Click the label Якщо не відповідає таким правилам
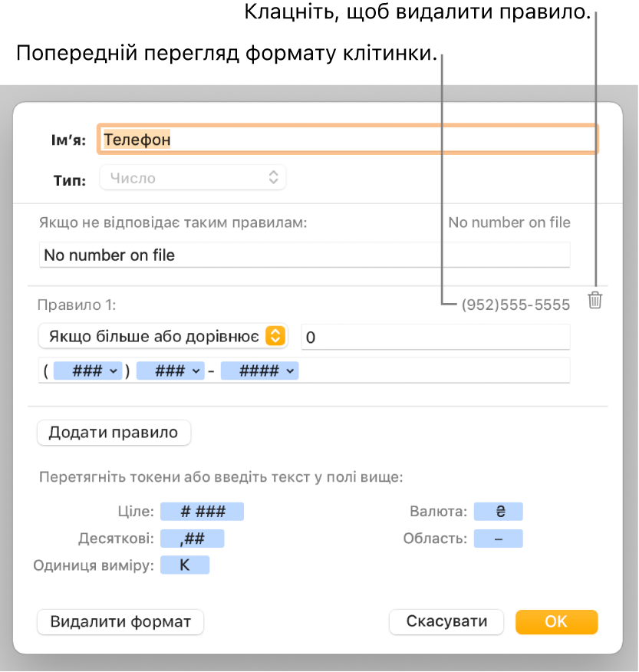The width and height of the screenshot is (639, 672). coord(173,222)
